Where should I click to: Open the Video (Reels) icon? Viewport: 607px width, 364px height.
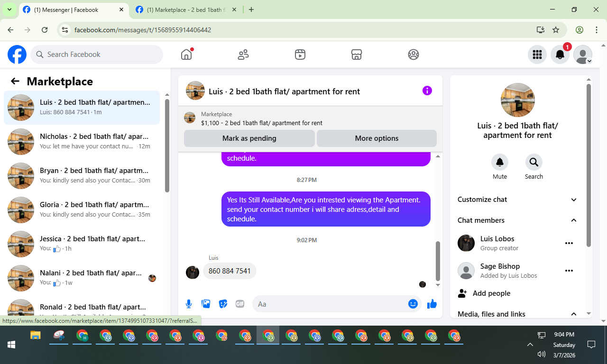[300, 55]
